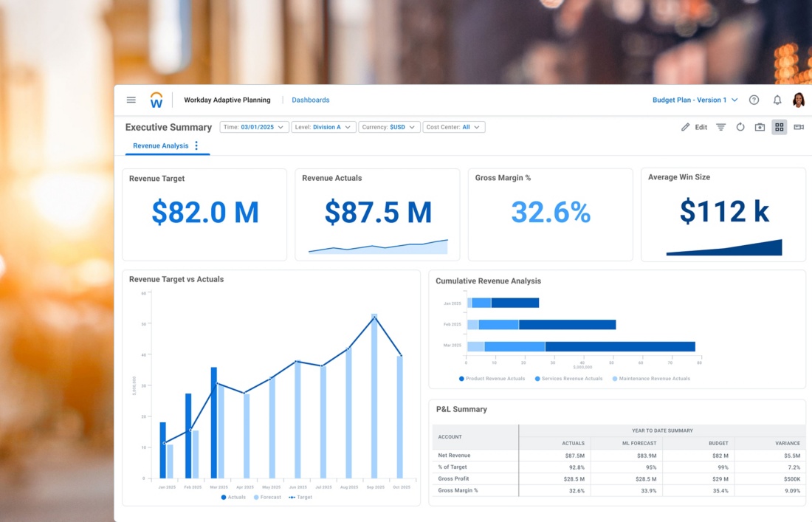The image size is (812, 522).
Task: Open the Level Division A dropdown
Action: (323, 127)
